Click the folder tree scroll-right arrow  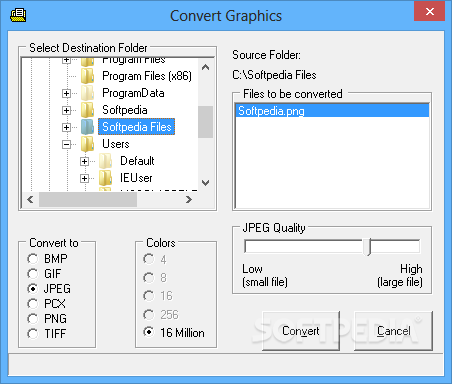189,199
